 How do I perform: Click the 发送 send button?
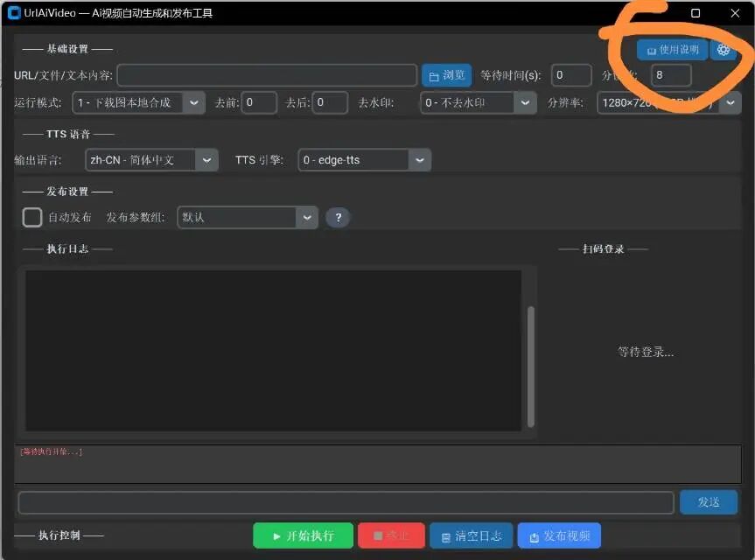point(709,502)
